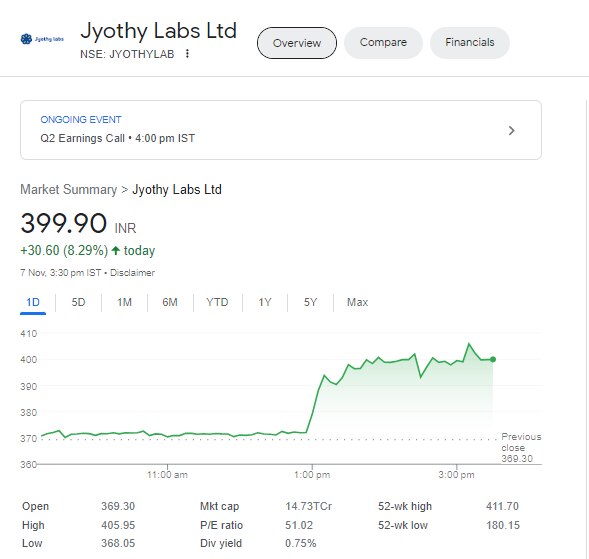This screenshot has height=559, width=589.
Task: Click the 52-wk low label
Action: (x=403, y=525)
